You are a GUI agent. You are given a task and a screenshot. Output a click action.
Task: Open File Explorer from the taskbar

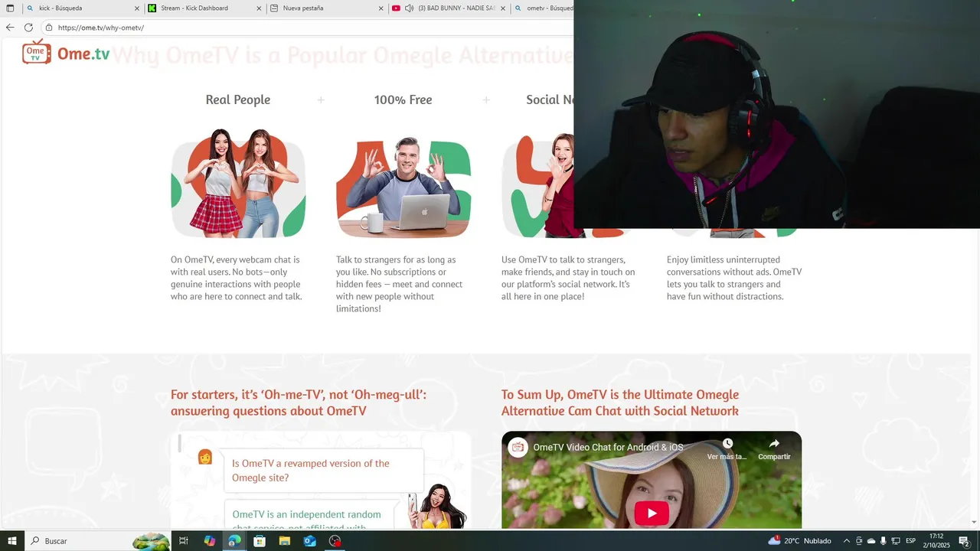click(285, 541)
